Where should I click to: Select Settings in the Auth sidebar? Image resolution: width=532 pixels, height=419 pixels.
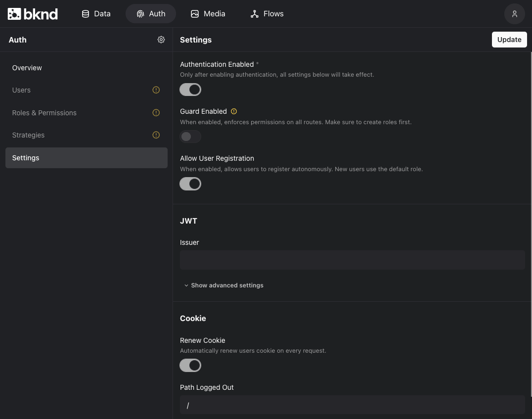click(x=87, y=158)
